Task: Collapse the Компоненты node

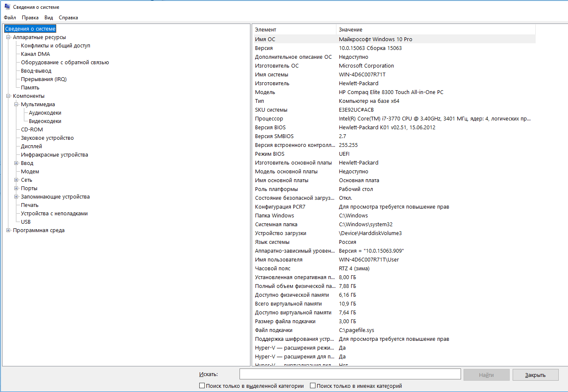Action: coord(8,96)
